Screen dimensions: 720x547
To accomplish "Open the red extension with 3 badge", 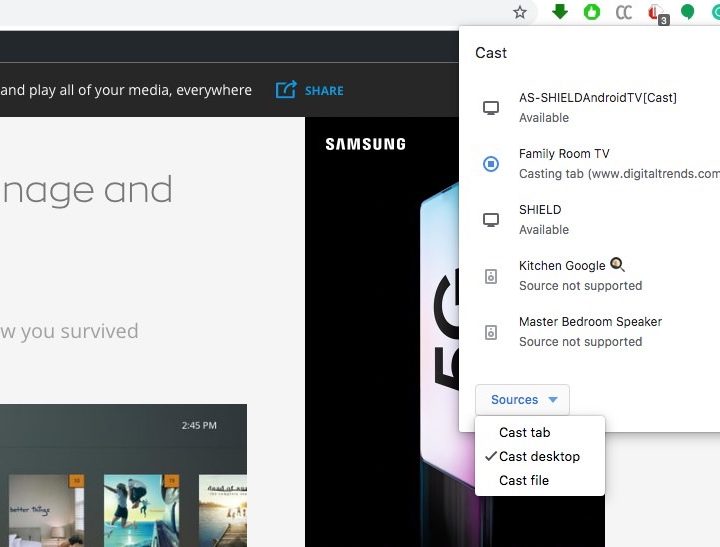I will pyautogui.click(x=658, y=14).
